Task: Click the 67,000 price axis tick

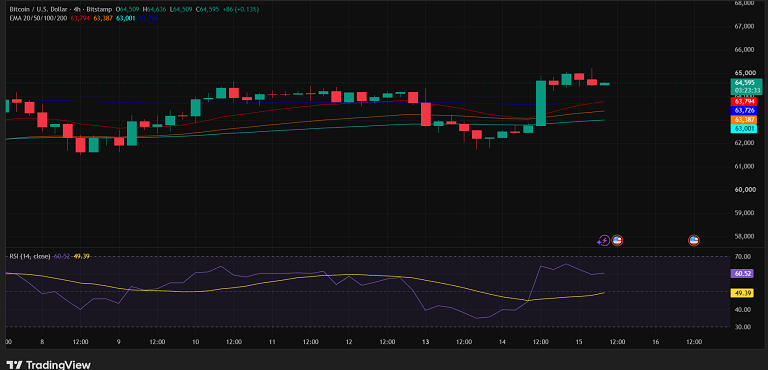Action: pyautogui.click(x=744, y=26)
